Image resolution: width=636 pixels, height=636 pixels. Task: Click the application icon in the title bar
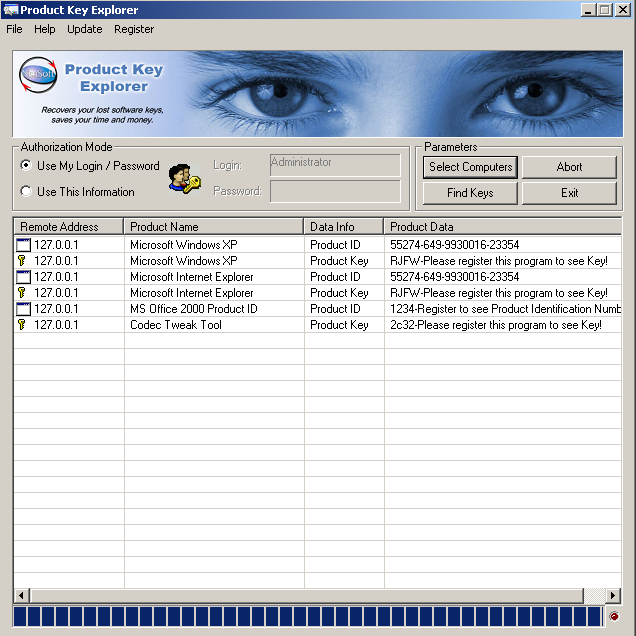[11, 10]
